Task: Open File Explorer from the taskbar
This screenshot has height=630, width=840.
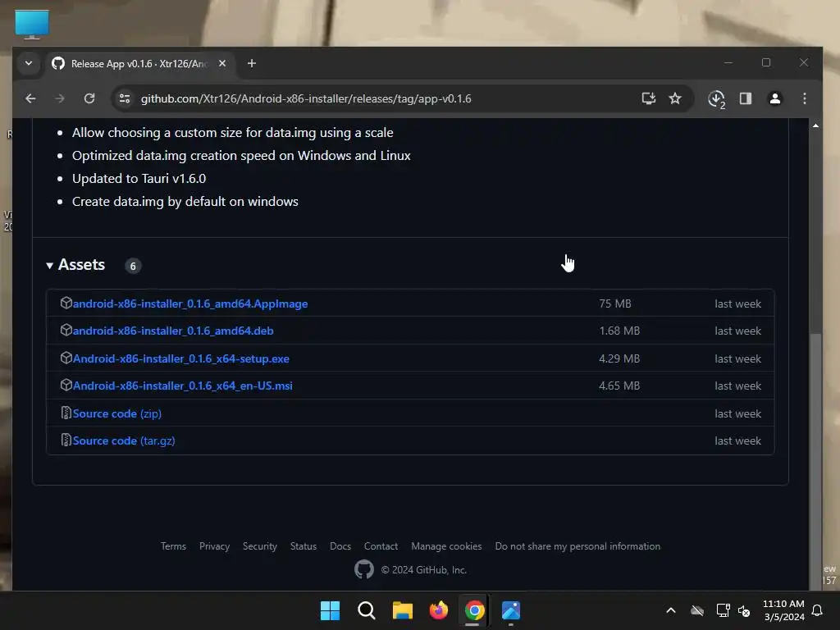Action: (402, 610)
